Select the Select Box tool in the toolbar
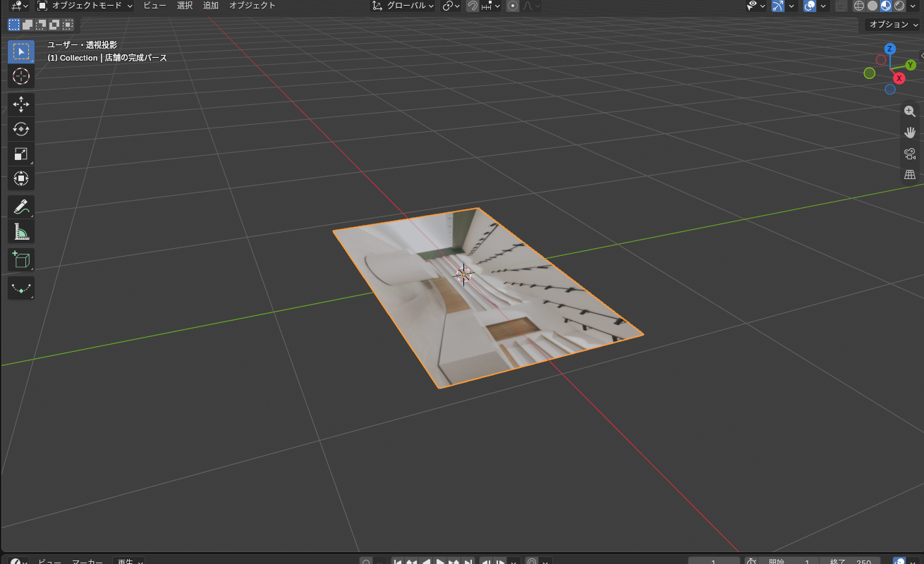Screen dimensions: 924x564 click(21, 51)
